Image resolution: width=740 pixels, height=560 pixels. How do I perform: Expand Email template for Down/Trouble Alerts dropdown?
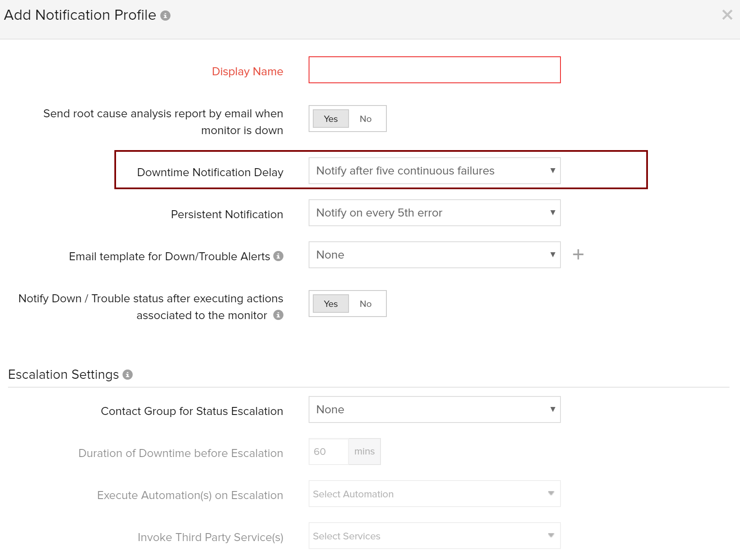pyautogui.click(x=434, y=255)
